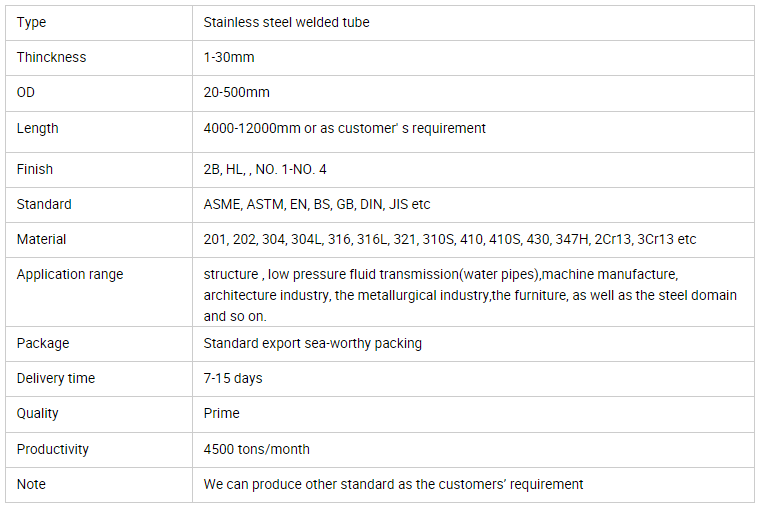Click the ASME, ASTM standards list
Screen dimensions: 762x506
click(x=317, y=204)
